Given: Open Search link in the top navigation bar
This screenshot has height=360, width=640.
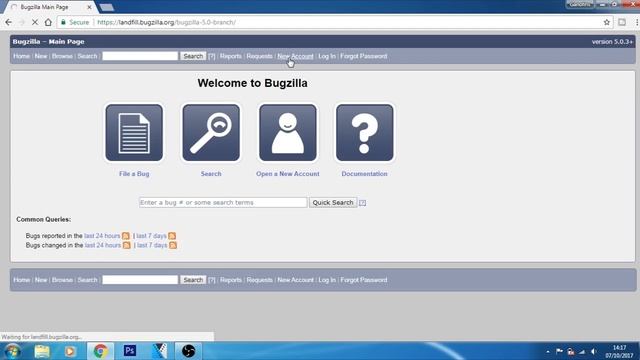Looking at the screenshot, I should tap(87, 56).
